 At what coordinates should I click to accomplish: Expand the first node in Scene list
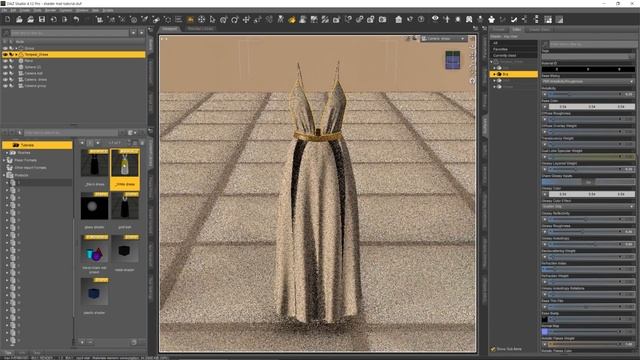[16, 48]
